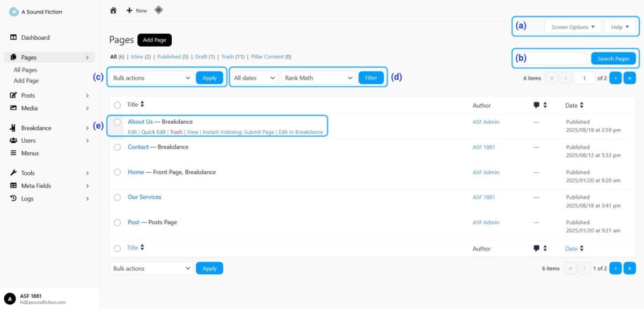
Task: Open the All dates dropdown
Action: [x=253, y=77]
